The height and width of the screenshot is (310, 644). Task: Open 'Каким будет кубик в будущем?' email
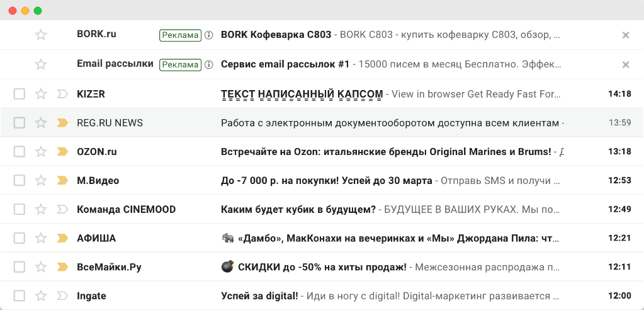coord(298,210)
